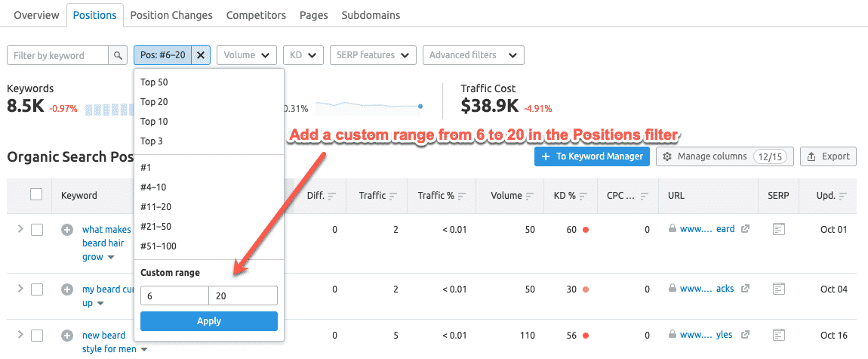
Task: Open external link icon for 'beard' URL
Action: tap(746, 229)
